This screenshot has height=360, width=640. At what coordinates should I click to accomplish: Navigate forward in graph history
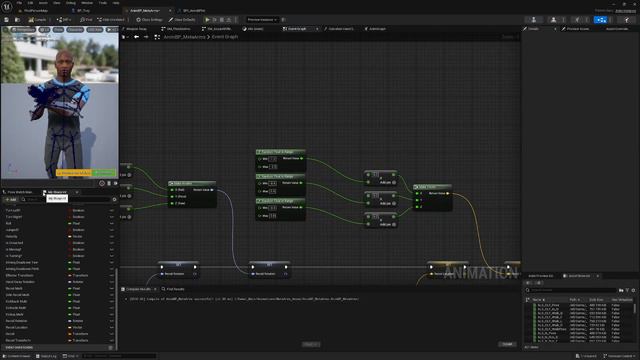coord(146,37)
